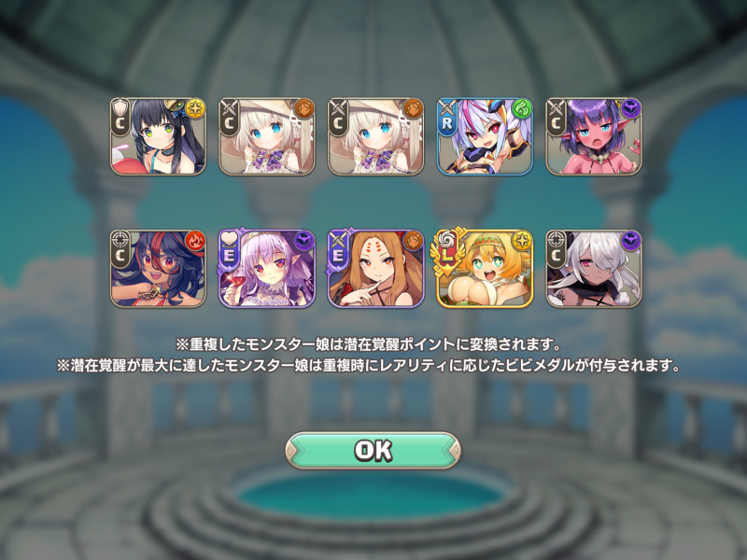
Task: Click the duplicate conversion notice text
Action: (x=367, y=343)
